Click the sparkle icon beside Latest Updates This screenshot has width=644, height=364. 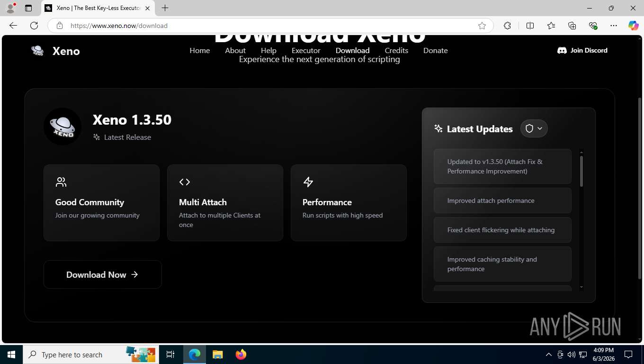[x=438, y=129]
